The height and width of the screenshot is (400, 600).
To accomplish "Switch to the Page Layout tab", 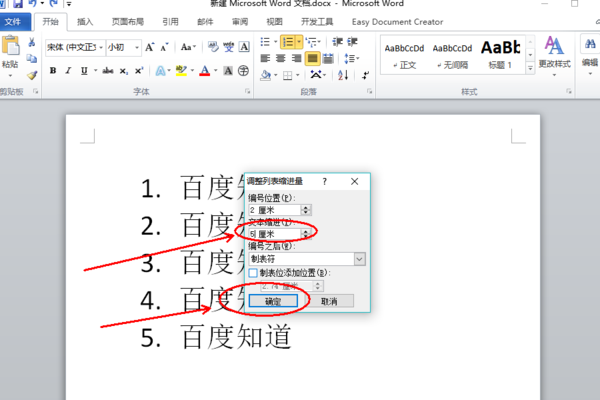I will click(x=128, y=22).
